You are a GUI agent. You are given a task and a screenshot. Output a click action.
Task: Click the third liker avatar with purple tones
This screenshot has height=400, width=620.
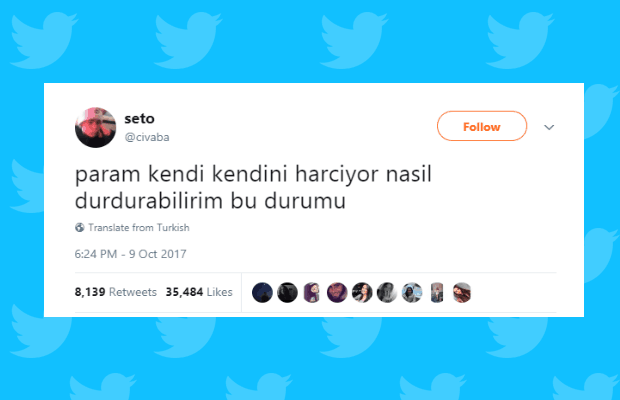(x=312, y=293)
